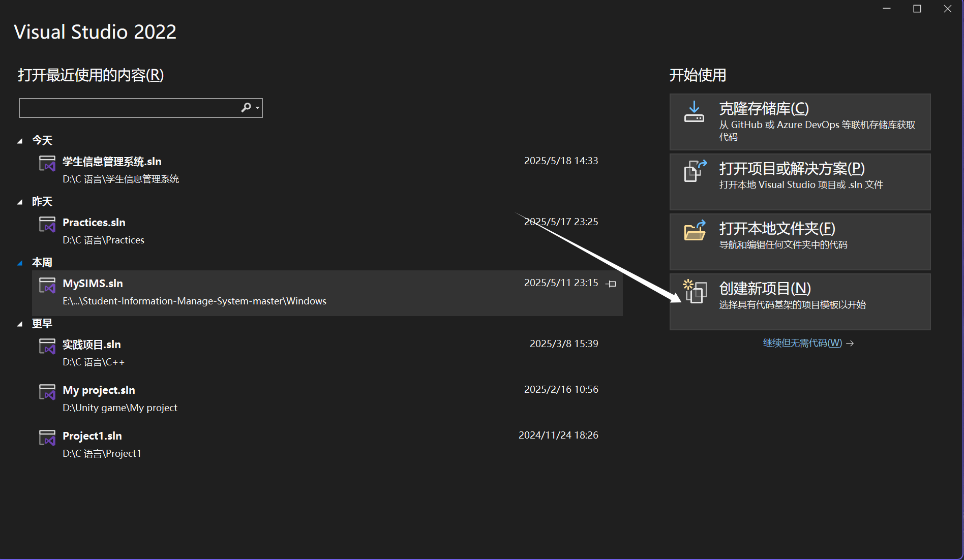Open 实践项目.sln from recent list
This screenshot has width=964, height=560.
(327, 353)
